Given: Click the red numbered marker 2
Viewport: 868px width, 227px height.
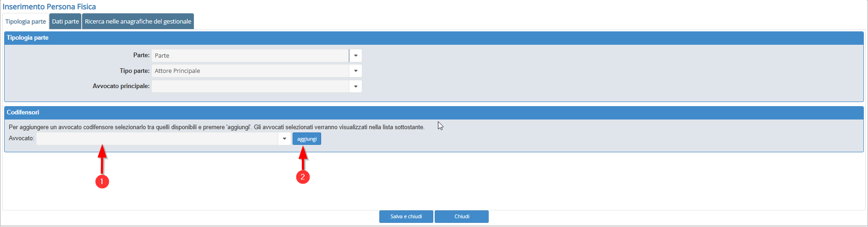Looking at the screenshot, I should (303, 177).
